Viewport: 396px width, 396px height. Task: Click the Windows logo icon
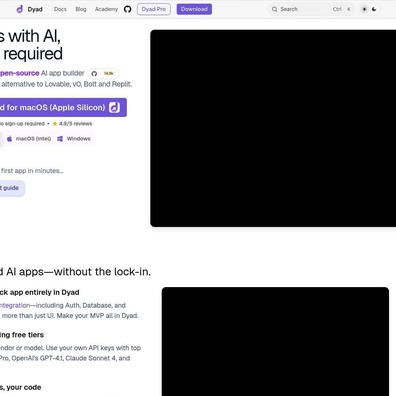60,139
